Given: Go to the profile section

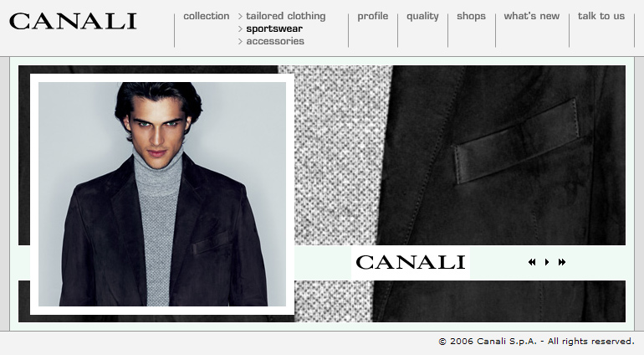Looking at the screenshot, I should tap(372, 16).
